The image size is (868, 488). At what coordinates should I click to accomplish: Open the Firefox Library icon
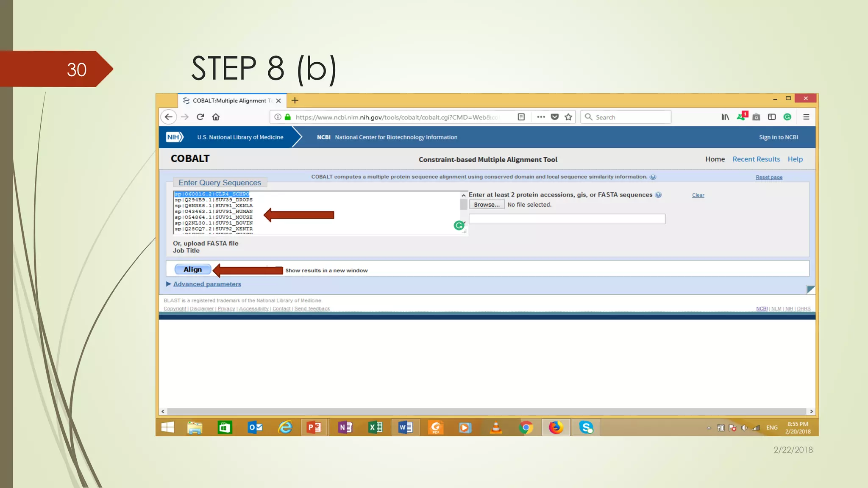pyautogui.click(x=725, y=117)
